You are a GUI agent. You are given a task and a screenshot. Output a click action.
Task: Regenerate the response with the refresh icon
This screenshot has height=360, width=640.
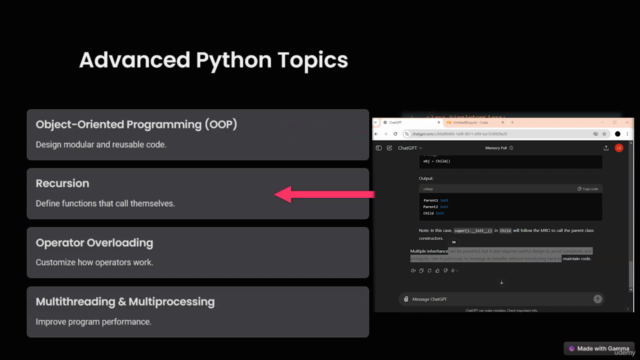point(429,271)
